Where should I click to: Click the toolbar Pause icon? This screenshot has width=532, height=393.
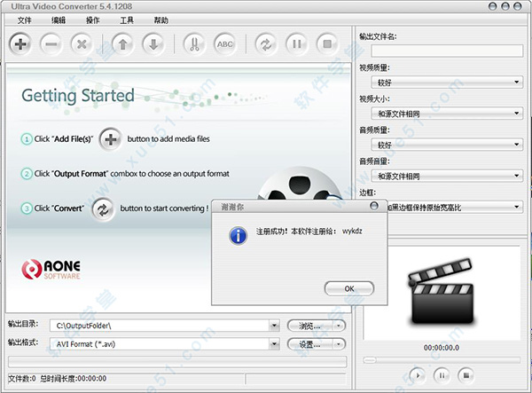pyautogui.click(x=297, y=44)
